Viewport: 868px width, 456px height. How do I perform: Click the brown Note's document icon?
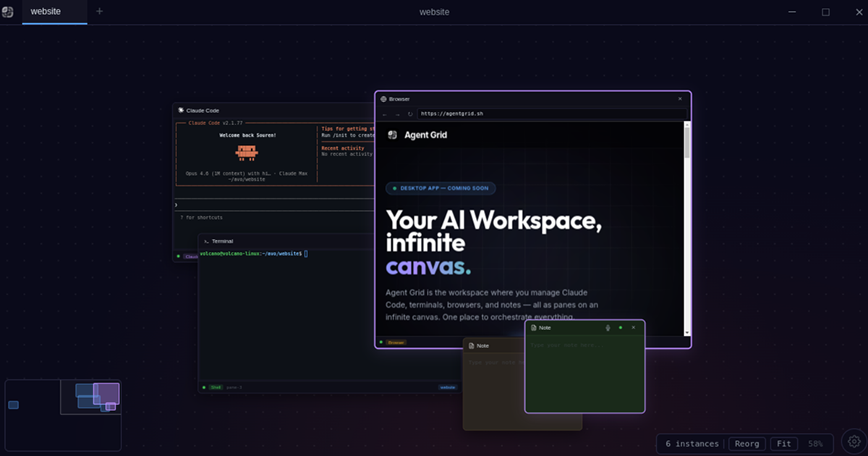(472, 346)
